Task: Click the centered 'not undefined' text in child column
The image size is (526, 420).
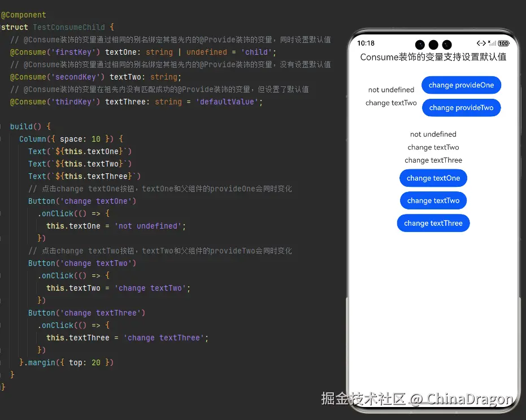Action: [x=433, y=134]
